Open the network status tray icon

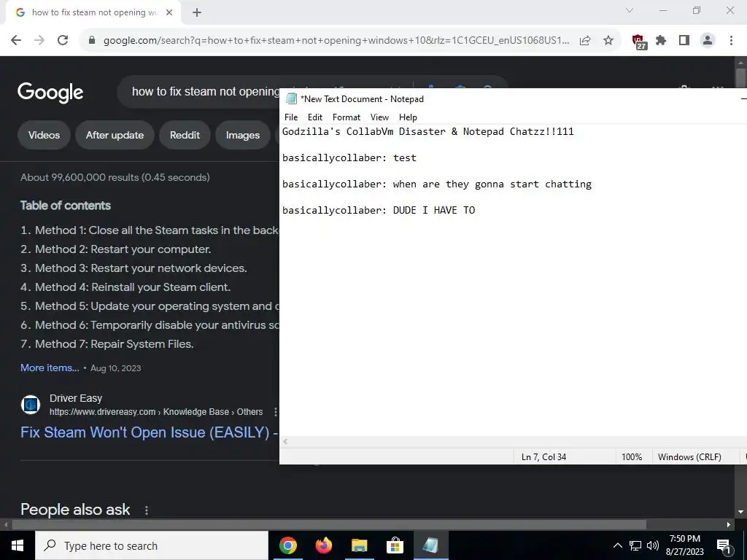tap(635, 545)
